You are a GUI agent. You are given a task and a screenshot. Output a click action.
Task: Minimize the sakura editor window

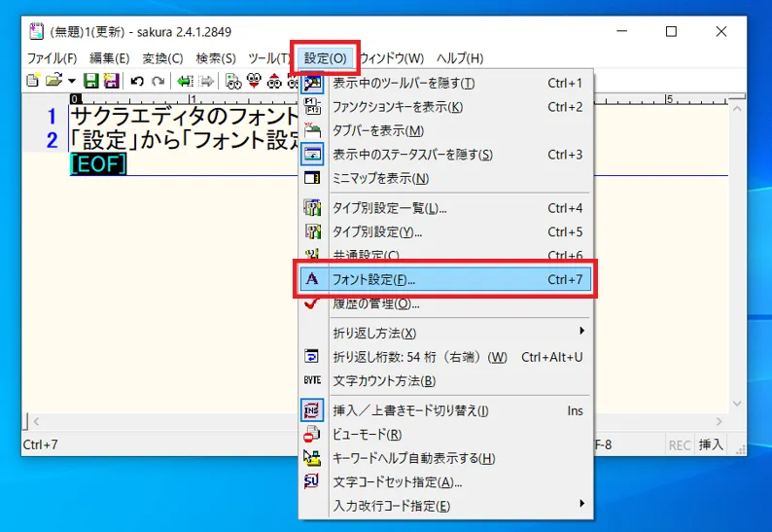tap(622, 31)
